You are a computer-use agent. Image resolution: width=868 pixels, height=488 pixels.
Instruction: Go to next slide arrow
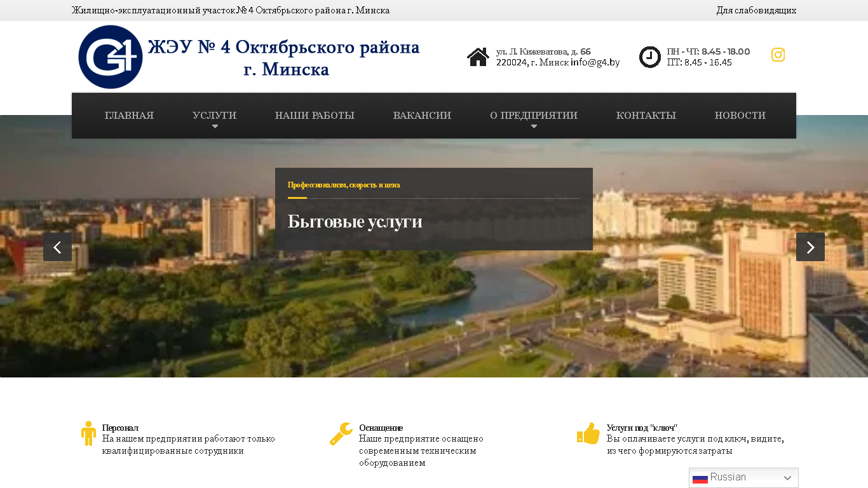click(810, 247)
